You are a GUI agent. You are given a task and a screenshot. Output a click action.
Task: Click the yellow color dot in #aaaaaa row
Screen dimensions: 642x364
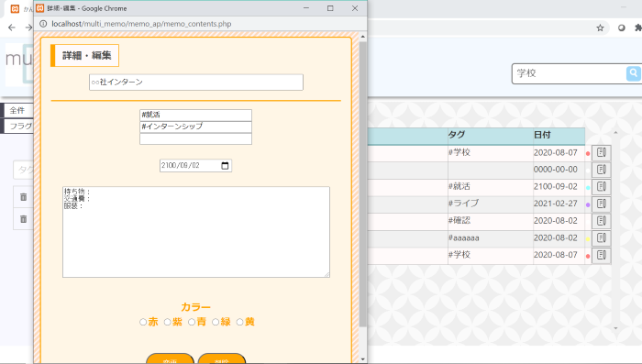(x=588, y=238)
